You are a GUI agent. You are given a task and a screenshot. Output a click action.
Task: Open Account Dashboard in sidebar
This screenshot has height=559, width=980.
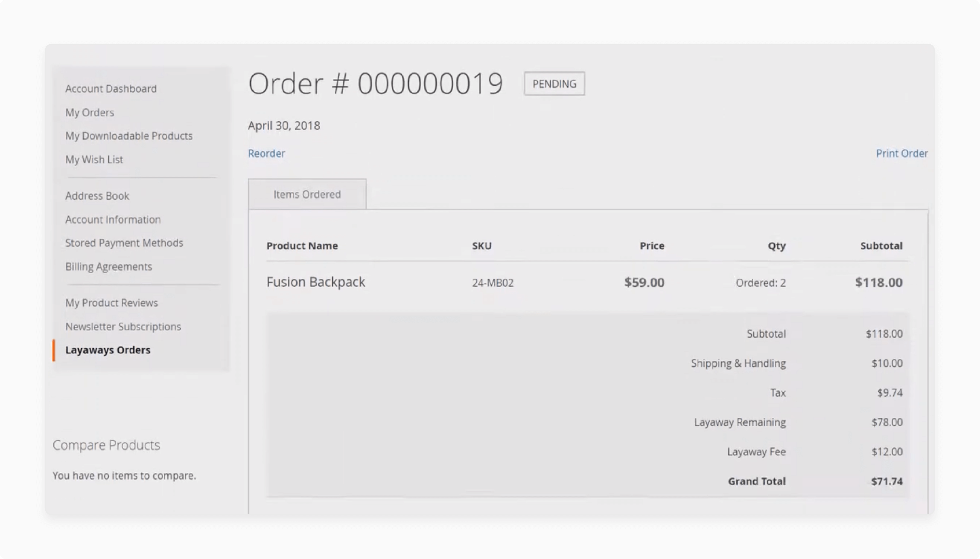(111, 89)
